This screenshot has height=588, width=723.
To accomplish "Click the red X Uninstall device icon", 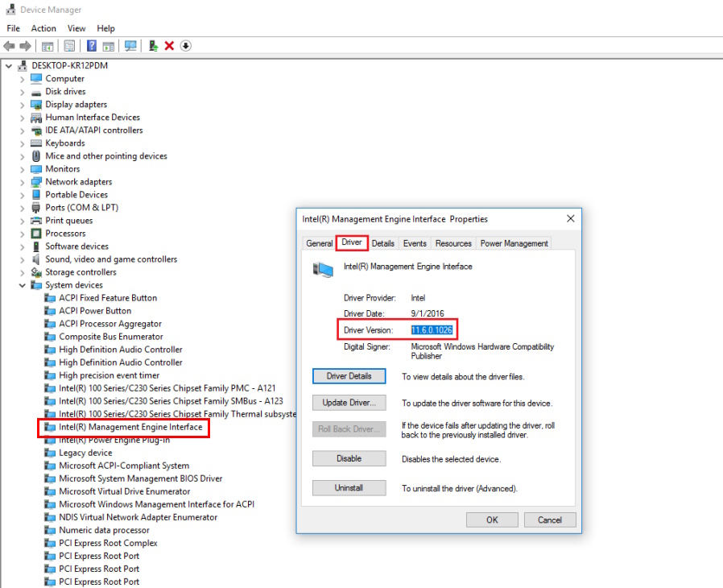I will tap(169, 46).
